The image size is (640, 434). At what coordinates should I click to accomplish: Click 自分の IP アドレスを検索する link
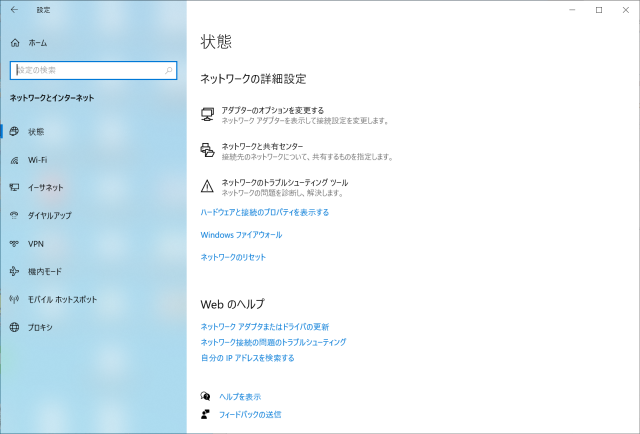point(247,358)
